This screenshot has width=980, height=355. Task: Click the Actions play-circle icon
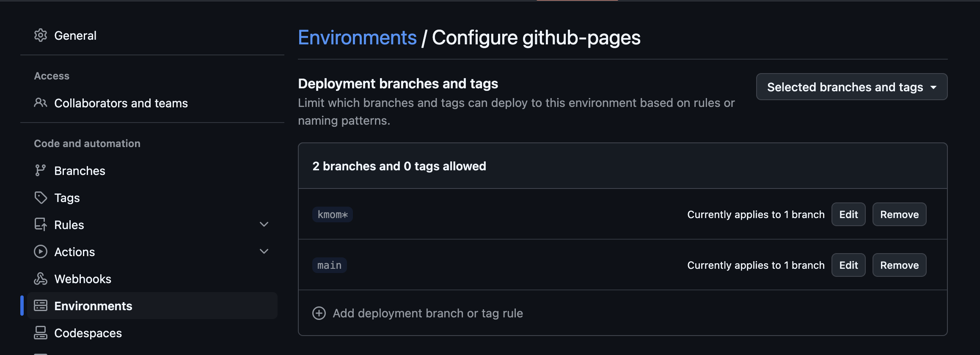tap(41, 251)
